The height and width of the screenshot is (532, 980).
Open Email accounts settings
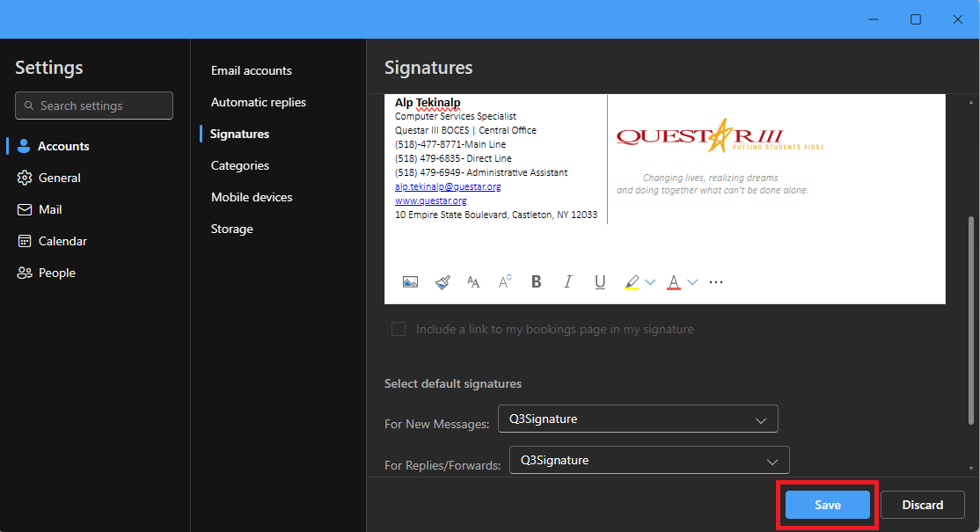click(252, 70)
